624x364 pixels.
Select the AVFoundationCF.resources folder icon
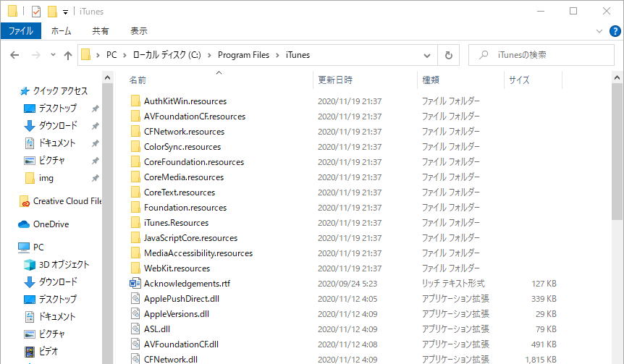pyautogui.click(x=135, y=117)
